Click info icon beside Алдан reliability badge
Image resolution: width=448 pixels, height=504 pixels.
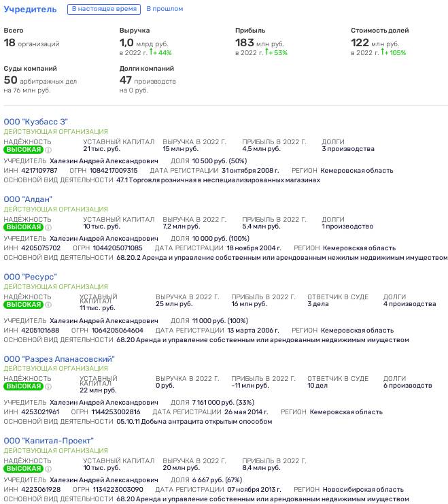(48, 227)
